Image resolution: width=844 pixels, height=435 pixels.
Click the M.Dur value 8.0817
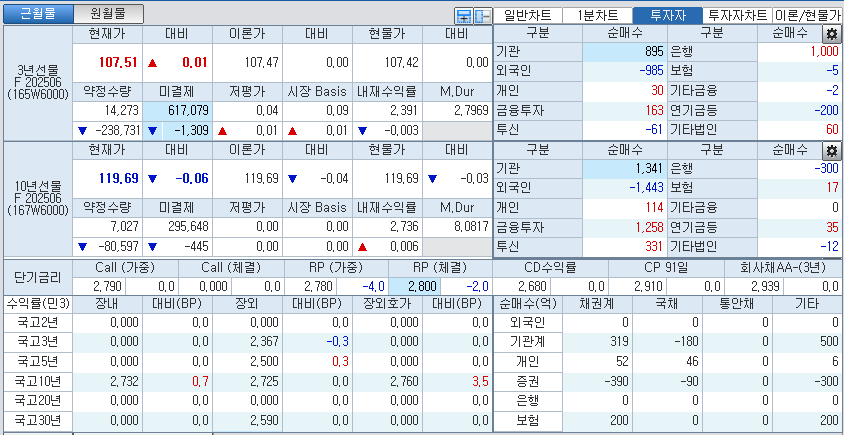coord(471,227)
